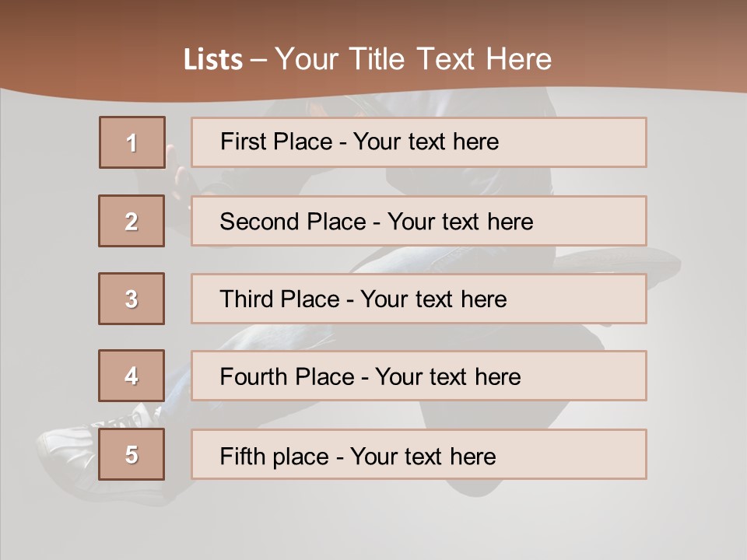This screenshot has width=747, height=560.
Task: Click the words Third Place
Action: coord(279,299)
